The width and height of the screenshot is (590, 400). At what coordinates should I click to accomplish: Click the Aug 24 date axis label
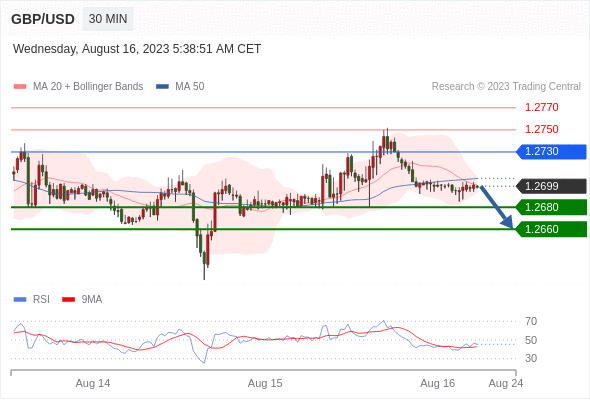tap(506, 383)
